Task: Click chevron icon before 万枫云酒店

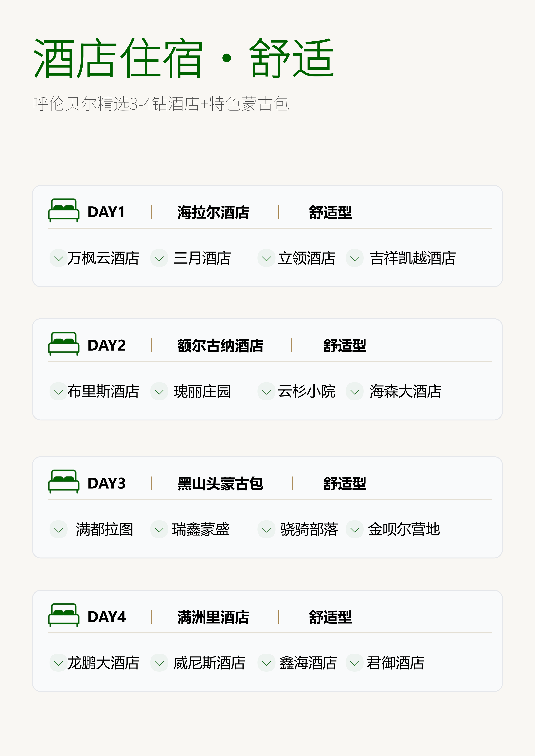Action: click(58, 258)
